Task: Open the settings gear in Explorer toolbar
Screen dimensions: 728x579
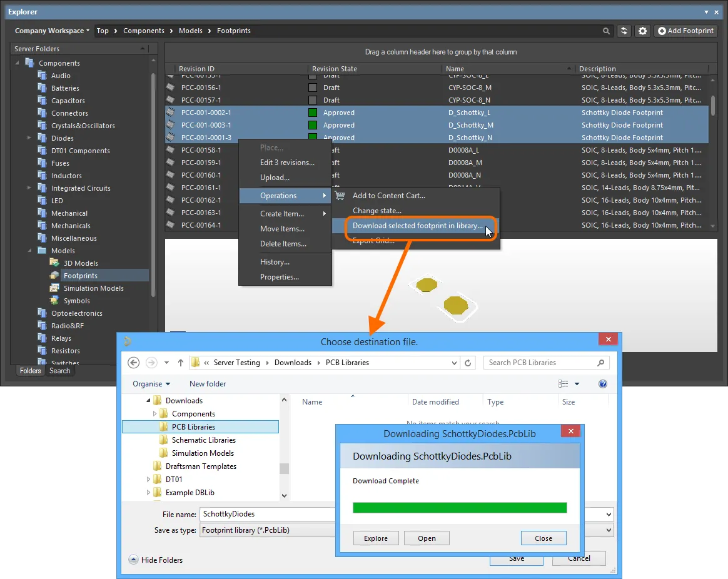Action: pos(642,31)
